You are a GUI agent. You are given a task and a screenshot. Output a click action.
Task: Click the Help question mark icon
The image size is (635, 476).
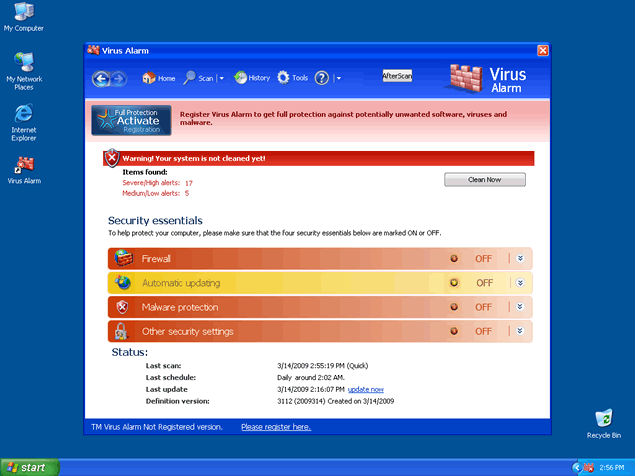coord(322,78)
